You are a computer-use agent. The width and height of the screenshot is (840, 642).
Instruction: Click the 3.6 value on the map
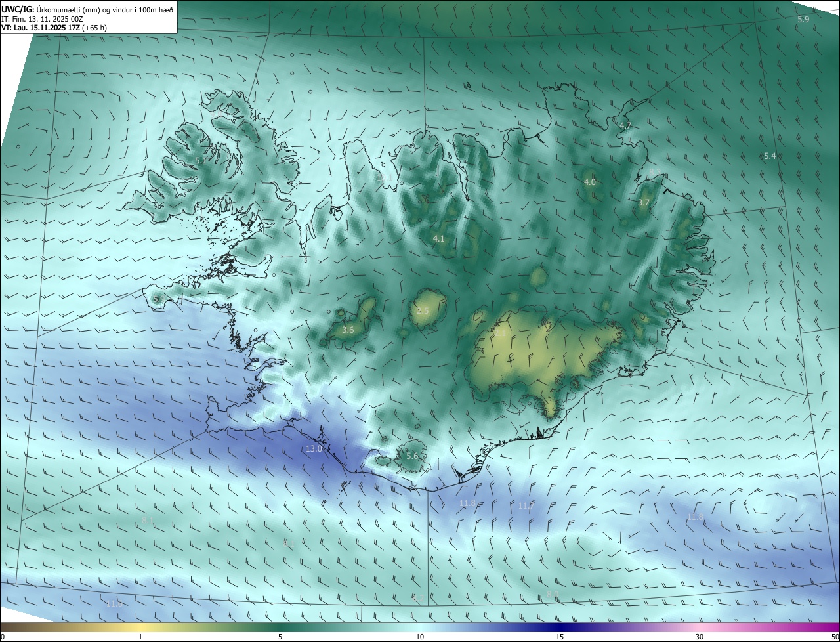tap(348, 330)
